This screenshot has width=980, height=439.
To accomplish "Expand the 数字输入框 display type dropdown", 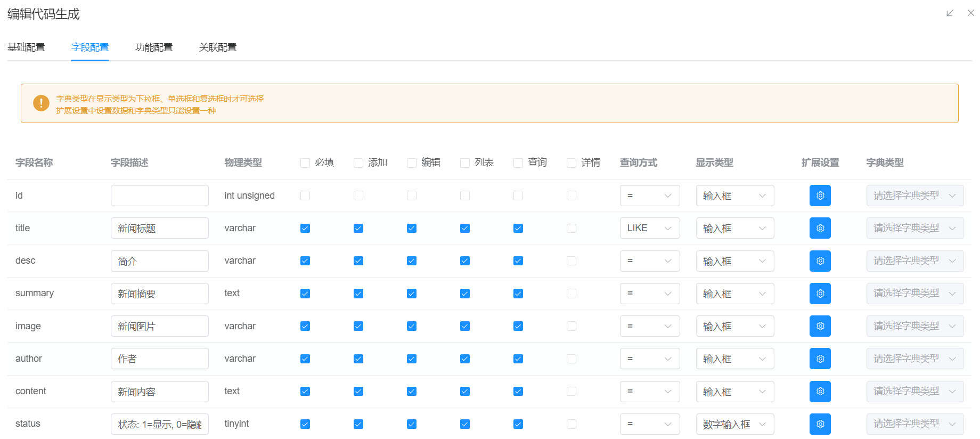I will point(734,424).
